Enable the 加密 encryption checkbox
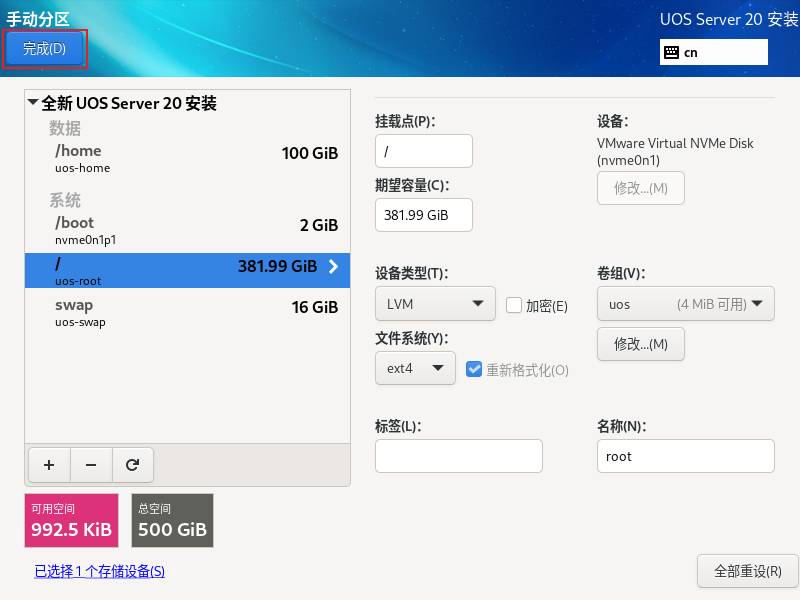Screen dimensions: 800x600 [x=514, y=305]
